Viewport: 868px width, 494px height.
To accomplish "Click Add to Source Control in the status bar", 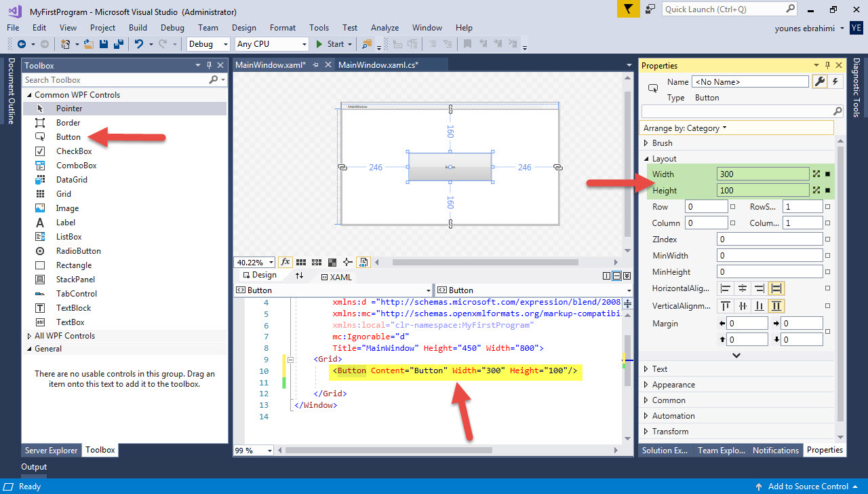I will (807, 487).
